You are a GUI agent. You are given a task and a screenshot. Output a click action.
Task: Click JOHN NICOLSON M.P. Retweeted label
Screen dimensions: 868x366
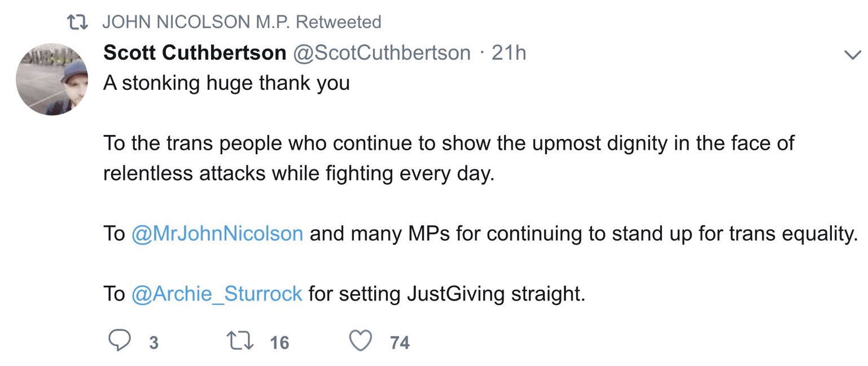[x=242, y=23]
